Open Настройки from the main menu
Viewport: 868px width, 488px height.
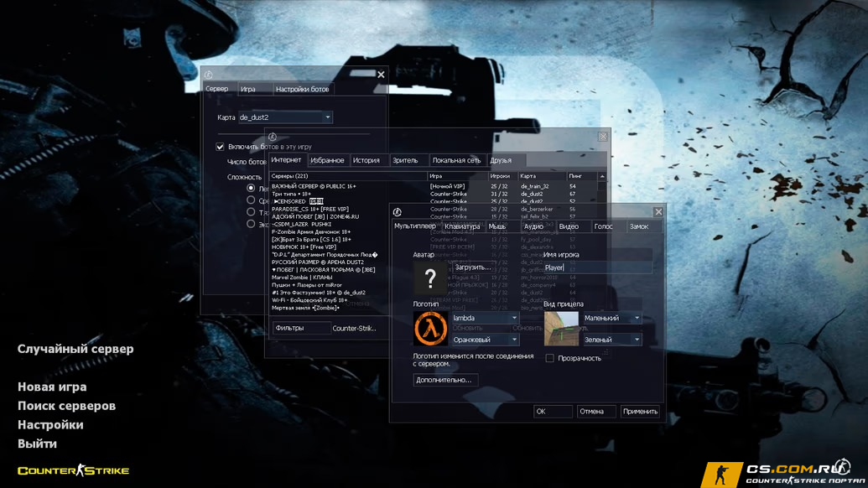click(50, 425)
